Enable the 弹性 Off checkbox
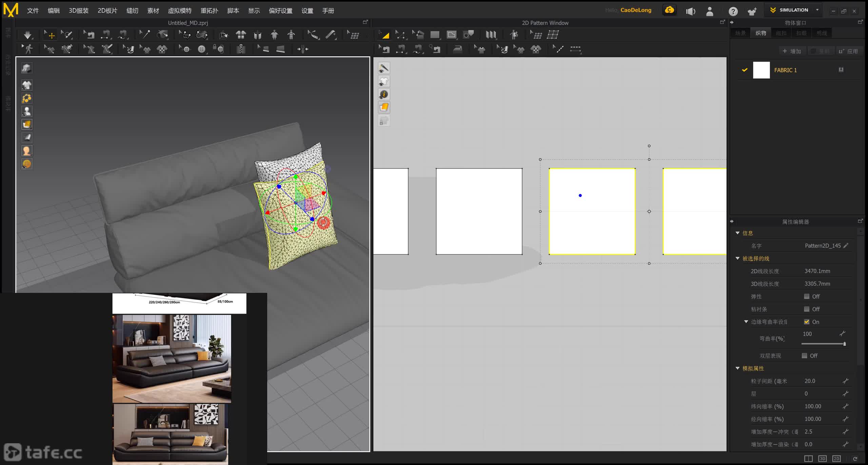 tap(807, 296)
